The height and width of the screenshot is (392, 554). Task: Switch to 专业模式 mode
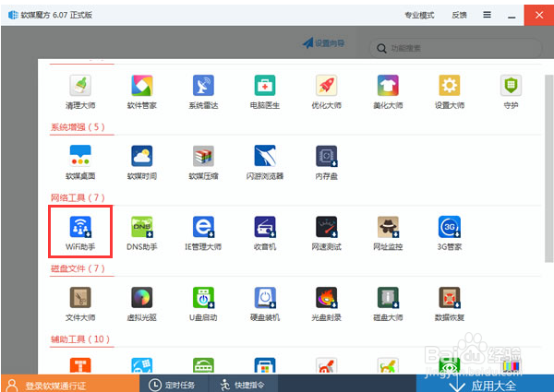point(419,15)
